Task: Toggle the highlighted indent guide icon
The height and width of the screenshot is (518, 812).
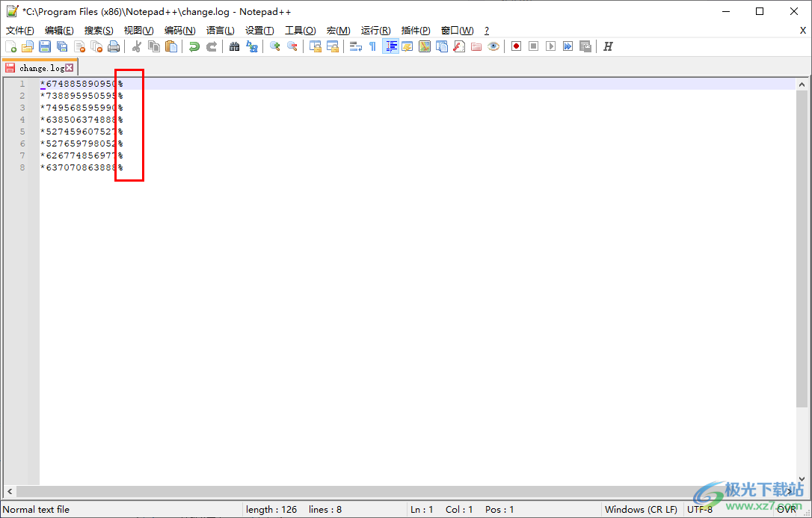Action: (390, 46)
